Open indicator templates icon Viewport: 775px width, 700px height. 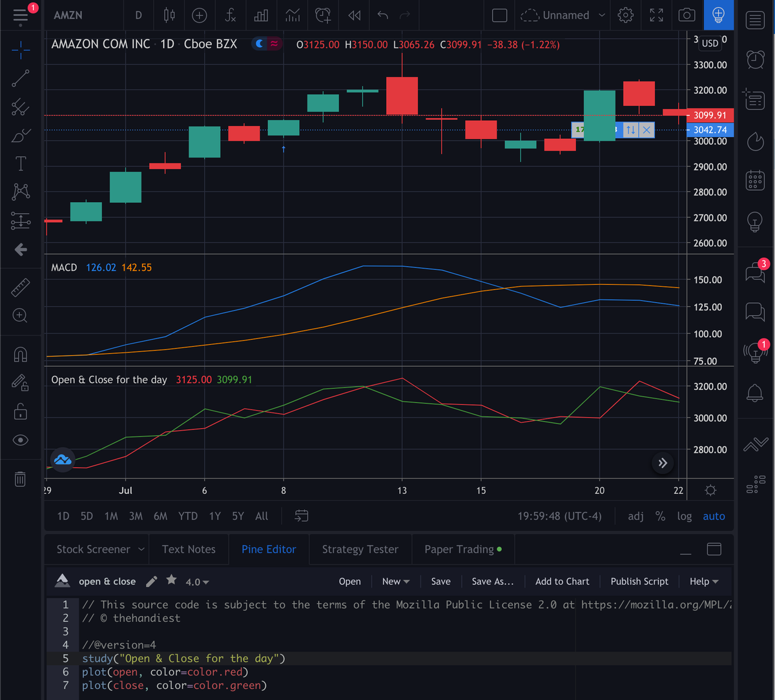coord(292,15)
